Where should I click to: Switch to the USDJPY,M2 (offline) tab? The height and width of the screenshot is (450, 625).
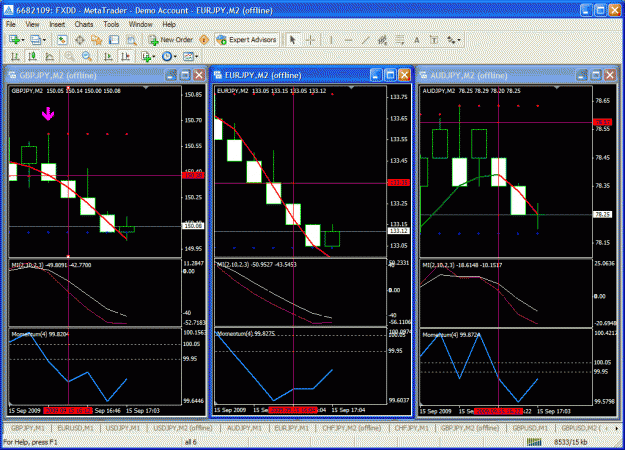click(183, 428)
